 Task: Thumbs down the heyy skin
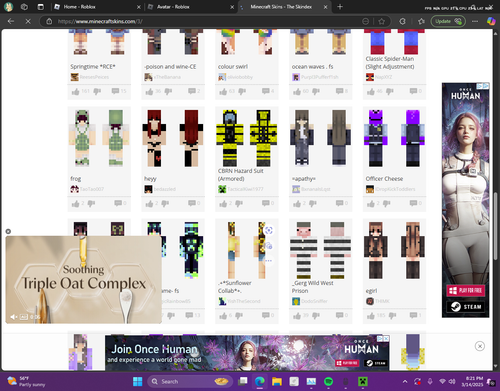(x=165, y=204)
